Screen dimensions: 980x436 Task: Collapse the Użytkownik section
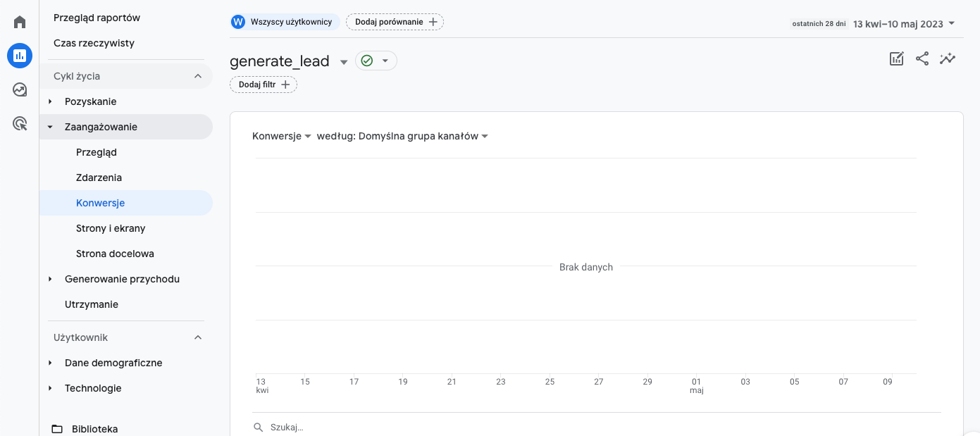point(198,337)
